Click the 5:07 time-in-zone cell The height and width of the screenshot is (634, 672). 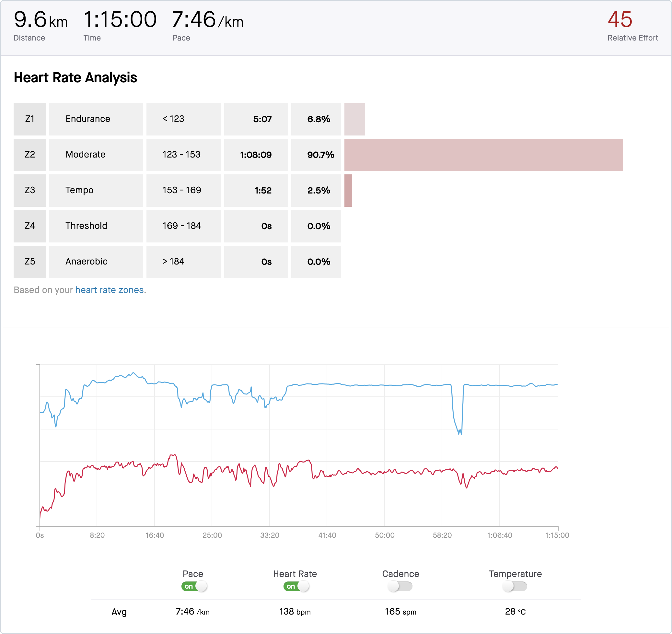coord(256,119)
